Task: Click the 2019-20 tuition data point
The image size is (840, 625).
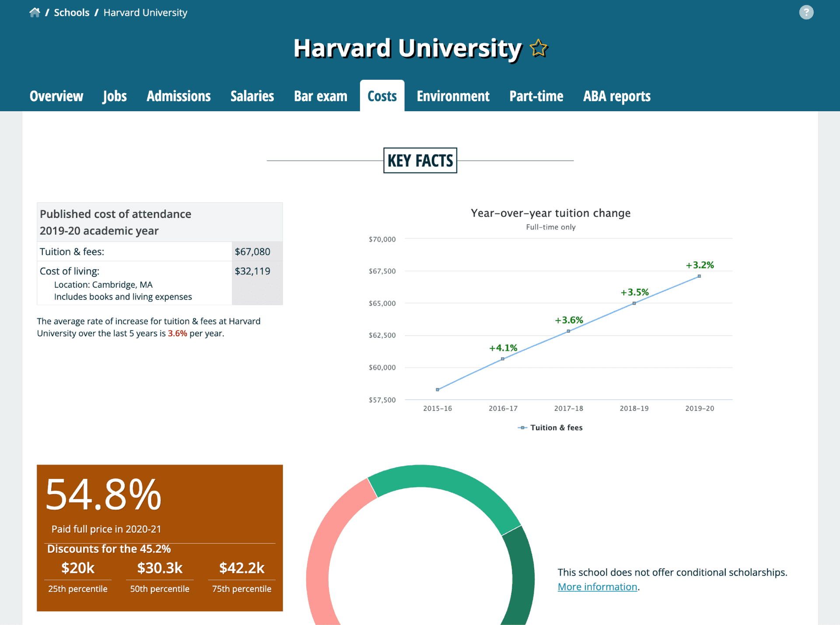Action: coord(699,276)
